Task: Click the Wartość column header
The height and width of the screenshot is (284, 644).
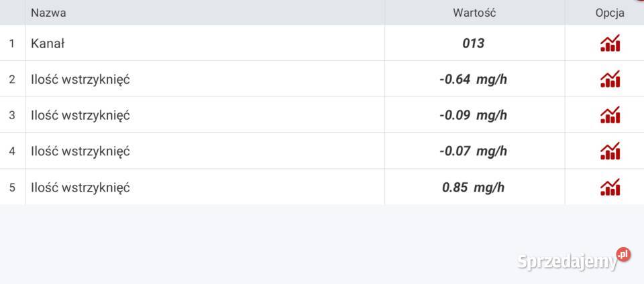Action: click(474, 13)
